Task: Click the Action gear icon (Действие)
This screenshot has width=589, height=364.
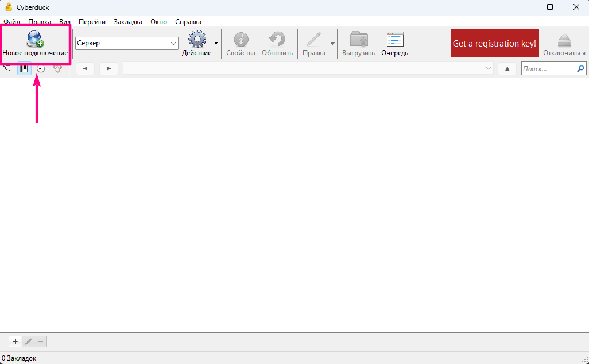Action: tap(197, 39)
